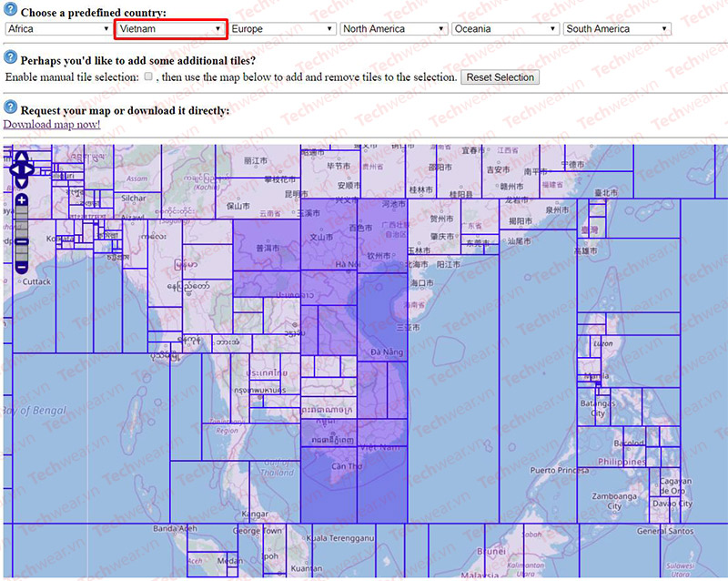The image size is (728, 581).
Task: Click the Kangar city label
Action: [255, 515]
